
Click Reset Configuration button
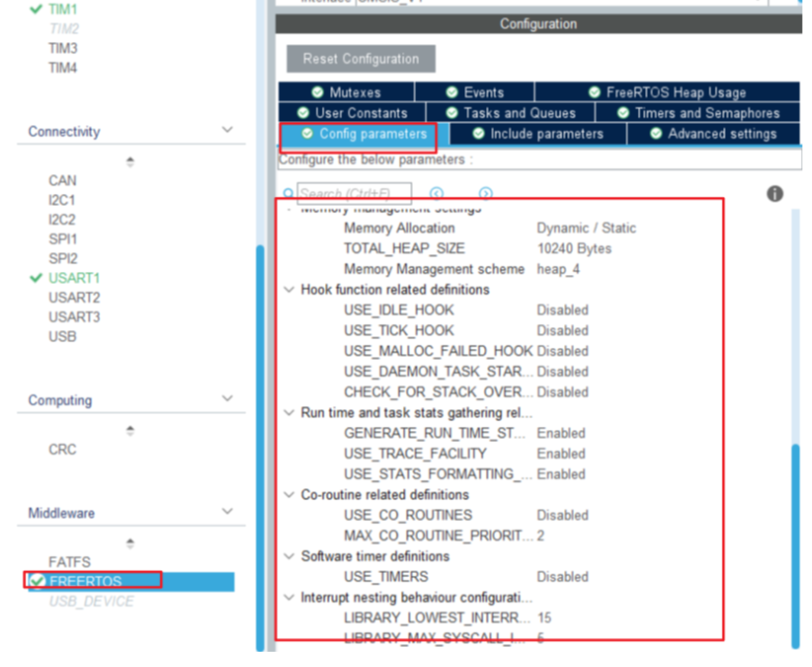point(361,59)
